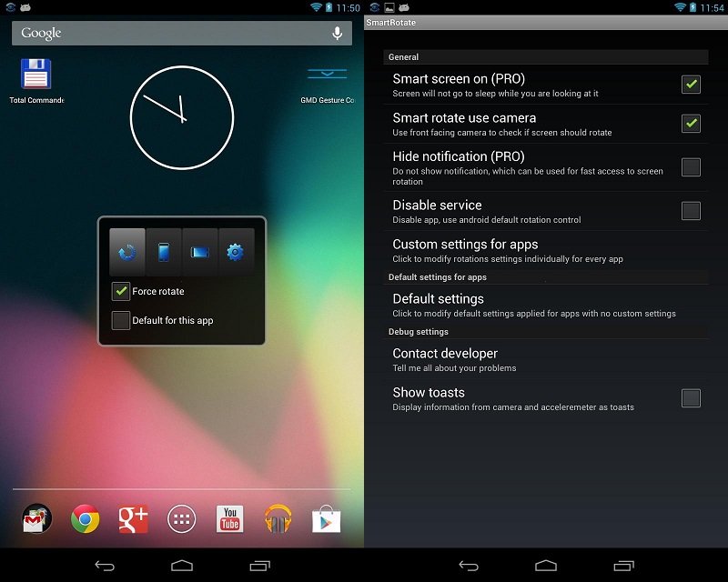Screen dimensions: 728x582
Task: Open Custom settings for apps
Action: coord(546,250)
